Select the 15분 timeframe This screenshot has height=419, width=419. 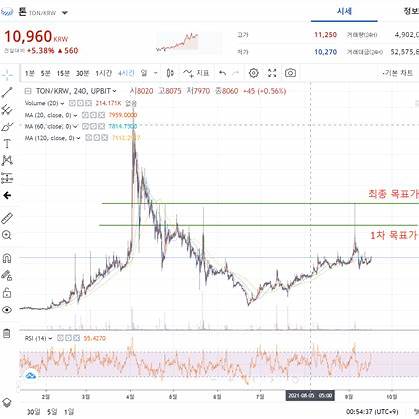point(63,73)
